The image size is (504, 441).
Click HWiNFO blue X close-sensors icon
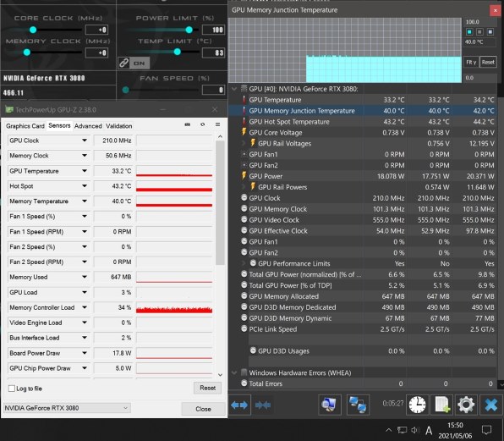point(490,405)
